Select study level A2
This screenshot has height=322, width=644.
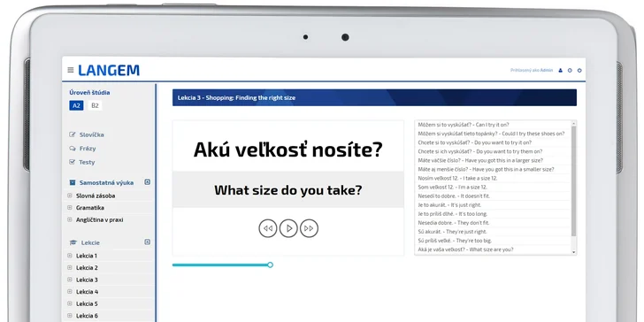(76, 105)
